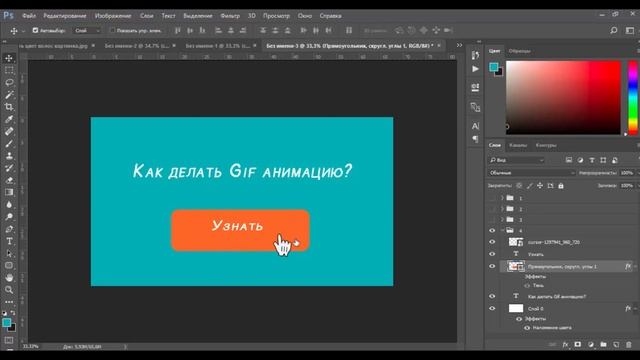
Task: Select the Horizontal Type tool
Action: coord(9,241)
